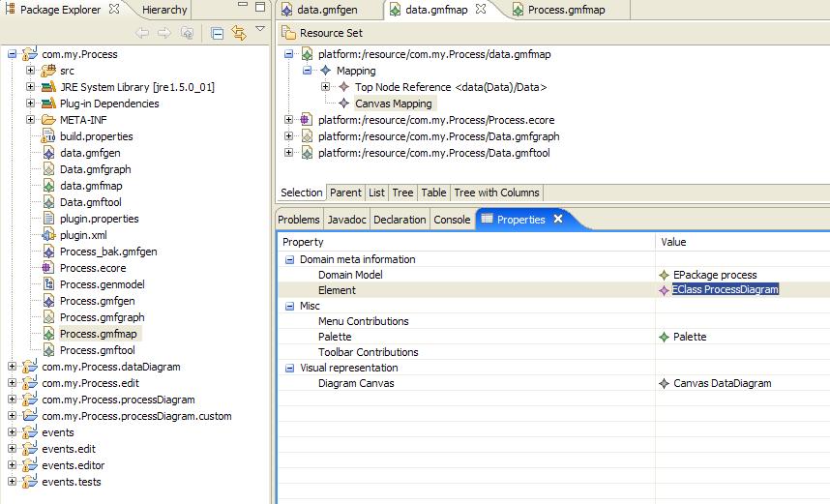This screenshot has height=504, width=830.
Task: Collapse the Domain meta information category
Action: coord(289,259)
